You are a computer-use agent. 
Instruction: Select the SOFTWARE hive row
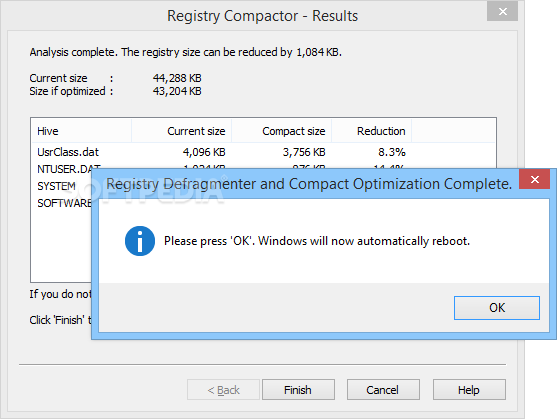point(64,203)
